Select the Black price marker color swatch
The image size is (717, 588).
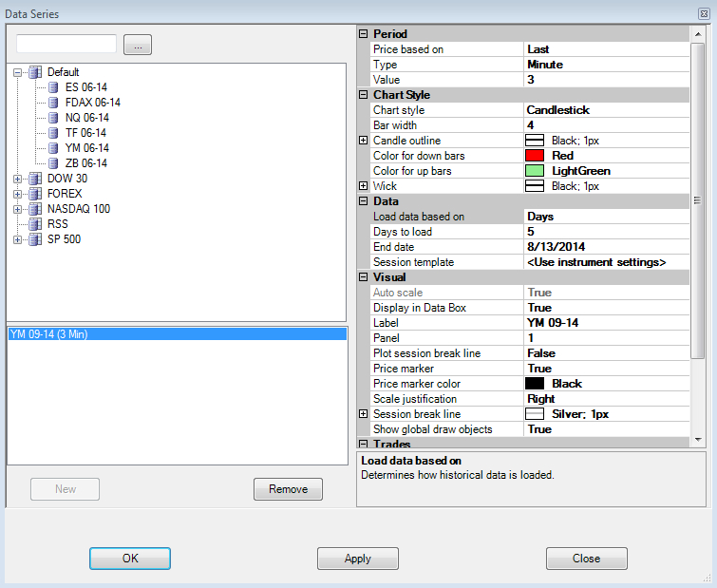pos(535,384)
